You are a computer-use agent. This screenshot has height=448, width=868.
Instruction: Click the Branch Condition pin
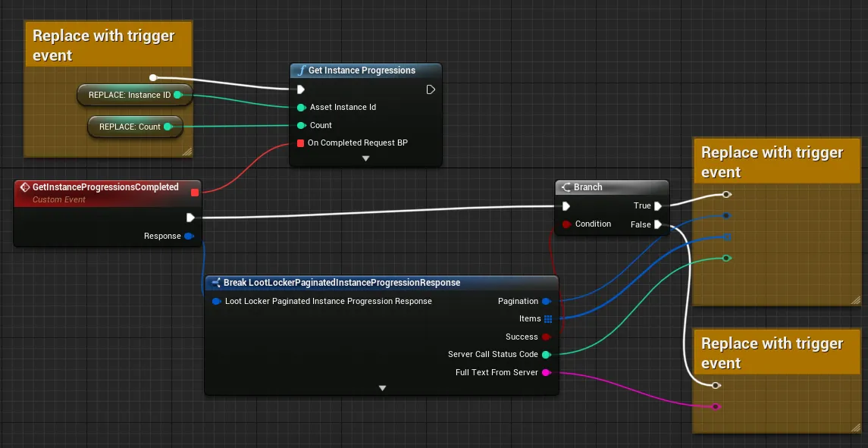566,224
